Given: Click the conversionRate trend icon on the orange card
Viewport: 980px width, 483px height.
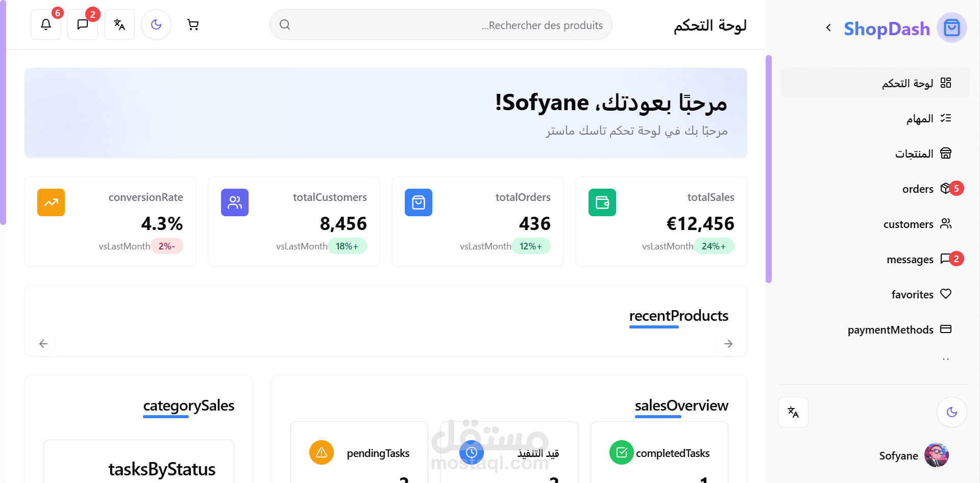Looking at the screenshot, I should click(x=51, y=202).
